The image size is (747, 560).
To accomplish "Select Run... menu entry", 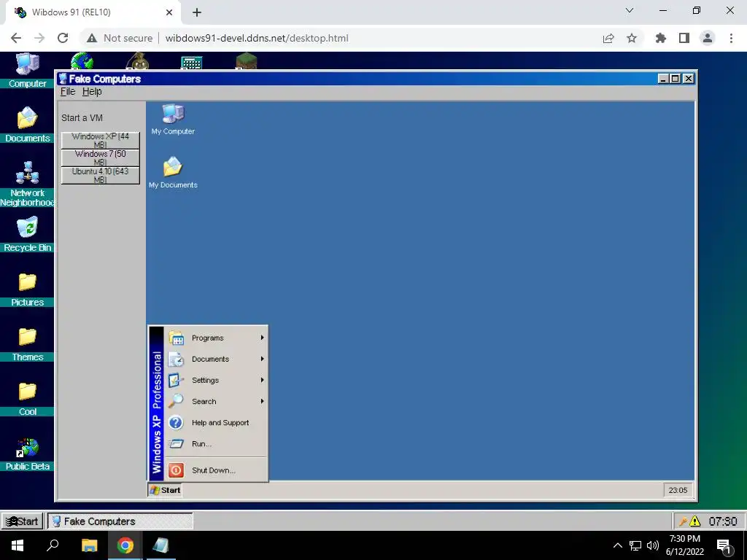I will coord(216,444).
